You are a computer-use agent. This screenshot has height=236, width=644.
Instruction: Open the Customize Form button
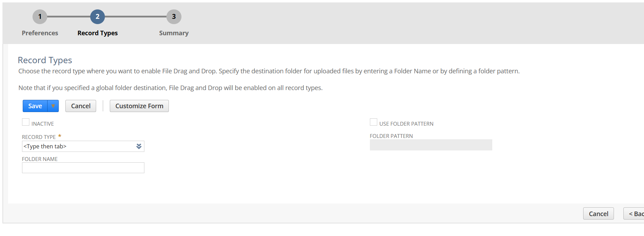(139, 106)
